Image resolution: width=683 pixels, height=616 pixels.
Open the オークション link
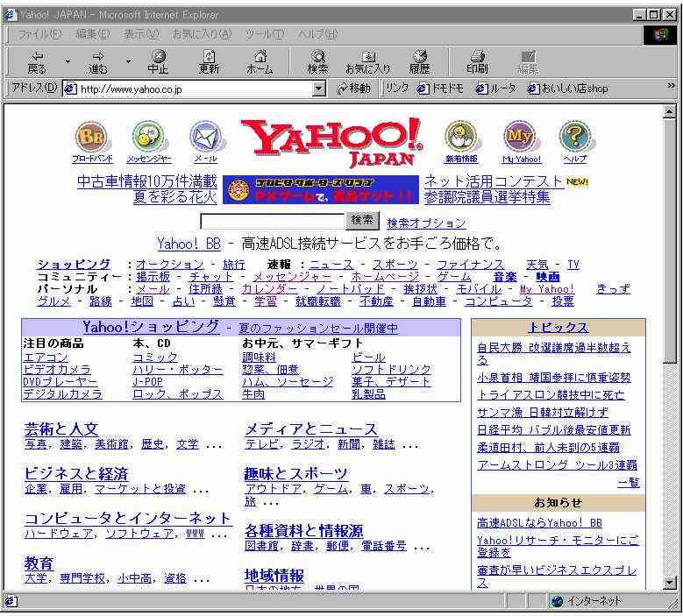click(170, 265)
